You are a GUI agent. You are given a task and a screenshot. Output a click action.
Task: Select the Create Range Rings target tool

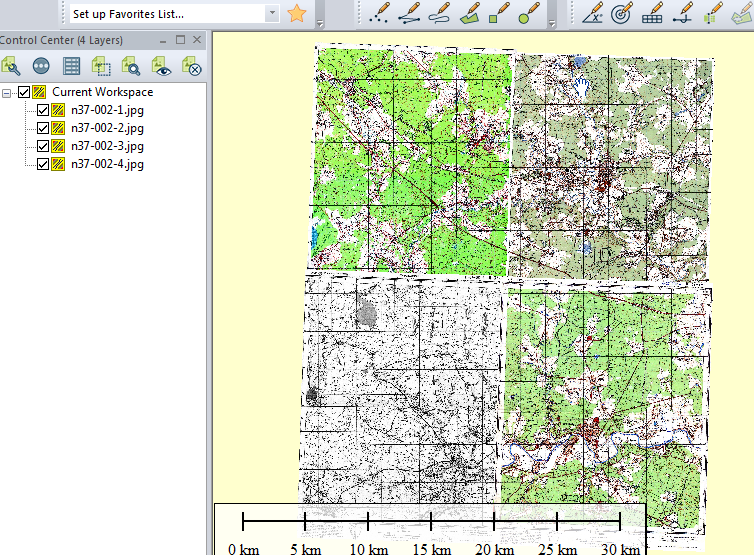pyautogui.click(x=621, y=14)
